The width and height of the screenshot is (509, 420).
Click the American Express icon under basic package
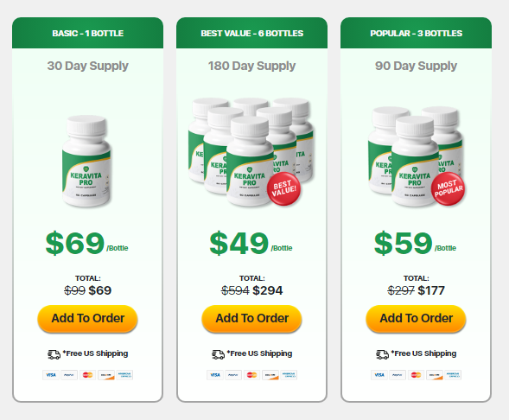(124, 375)
